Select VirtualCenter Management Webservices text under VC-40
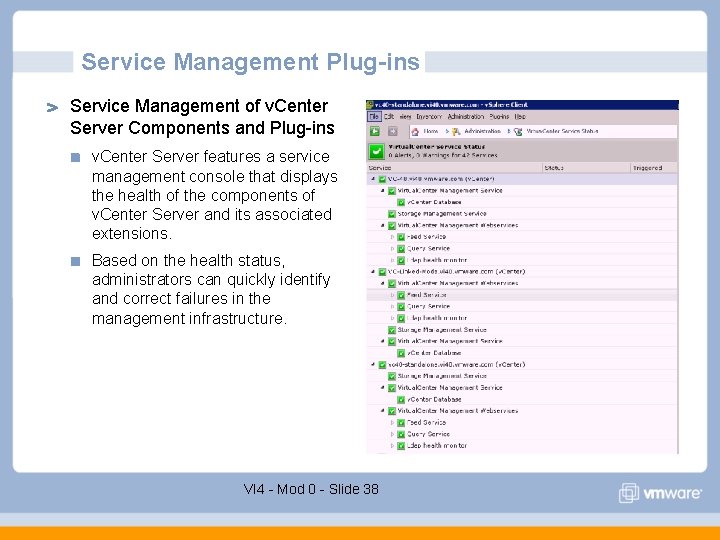Image resolution: width=720 pixels, height=540 pixels. click(x=458, y=225)
